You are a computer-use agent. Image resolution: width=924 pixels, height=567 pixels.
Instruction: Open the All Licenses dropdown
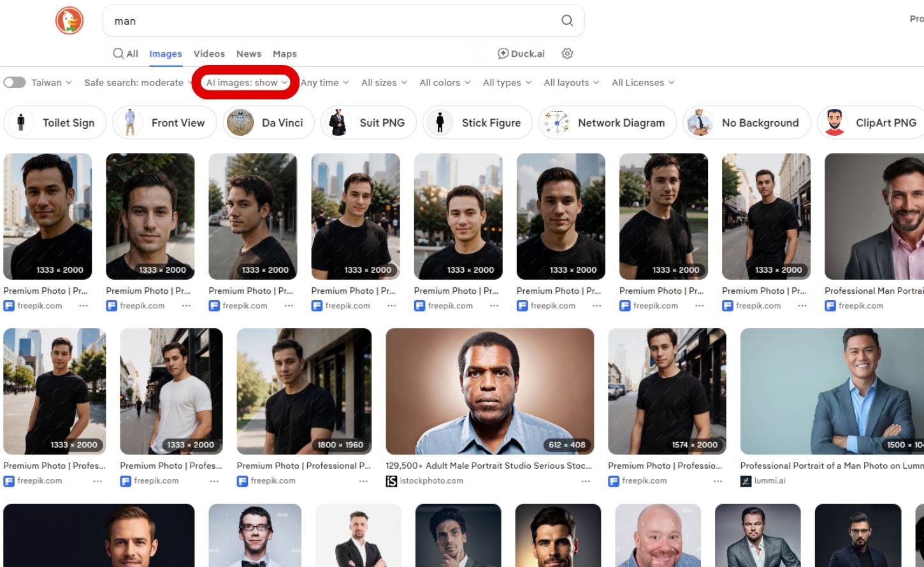click(x=642, y=82)
